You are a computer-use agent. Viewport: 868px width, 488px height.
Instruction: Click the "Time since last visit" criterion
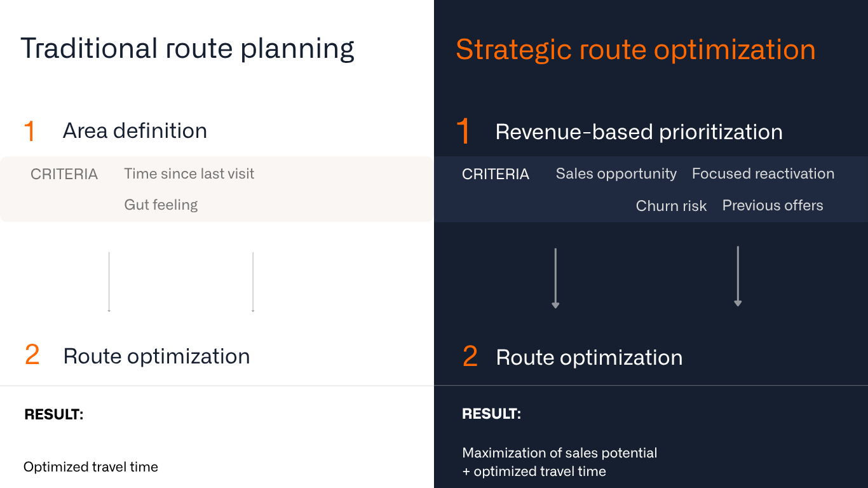point(189,174)
